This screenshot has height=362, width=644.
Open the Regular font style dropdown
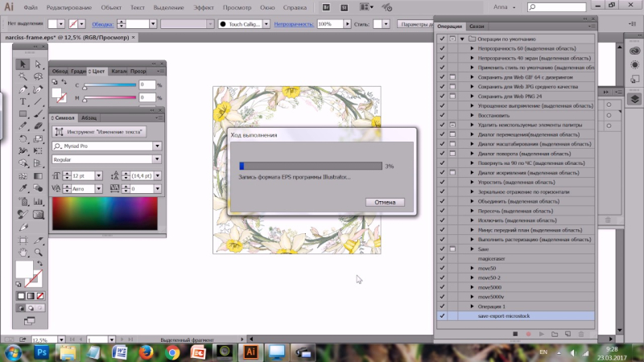coord(157,159)
